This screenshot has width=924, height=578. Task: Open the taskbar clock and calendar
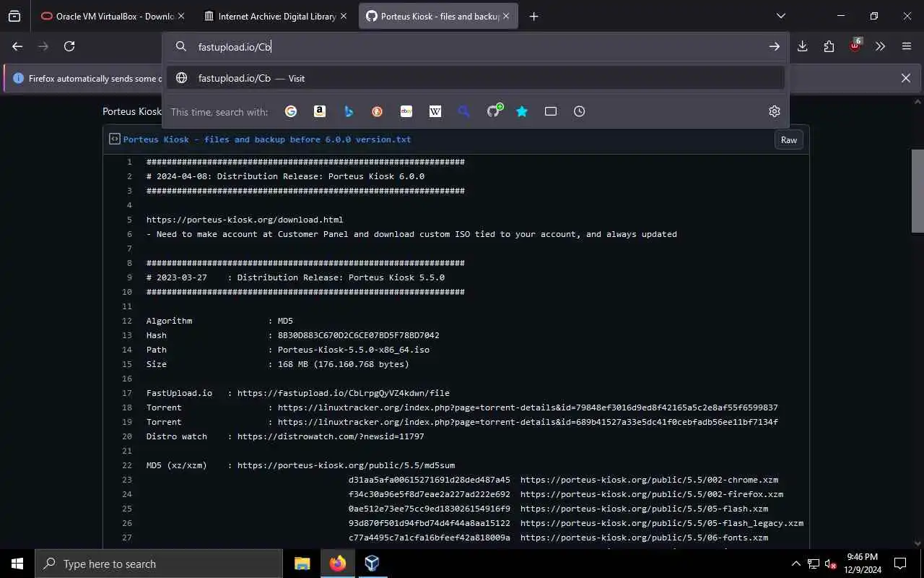pos(862,564)
